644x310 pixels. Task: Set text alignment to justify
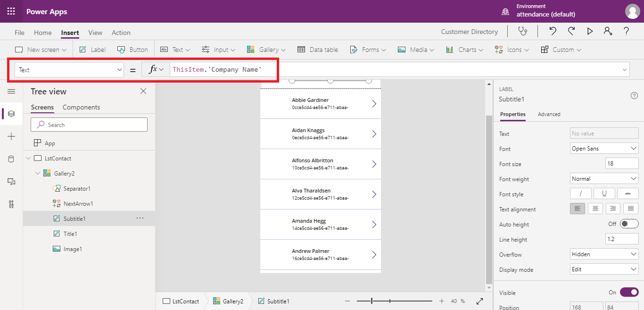[631, 209]
